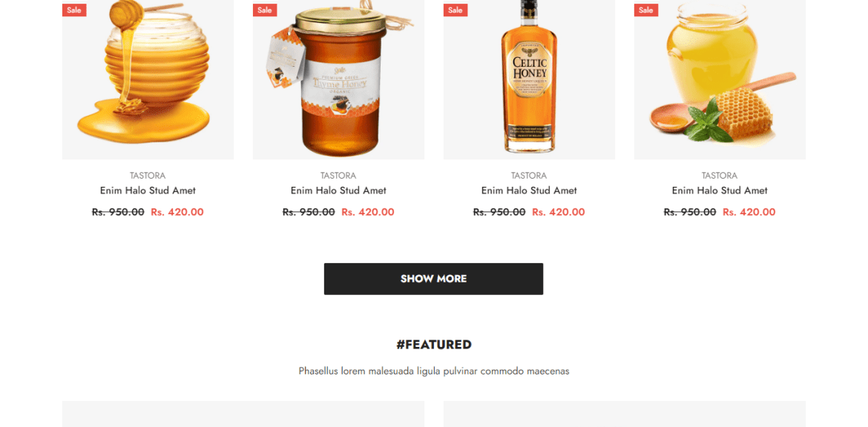The image size is (868, 427).
Task: Open the honey dipper pot product image
Action: click(148, 79)
